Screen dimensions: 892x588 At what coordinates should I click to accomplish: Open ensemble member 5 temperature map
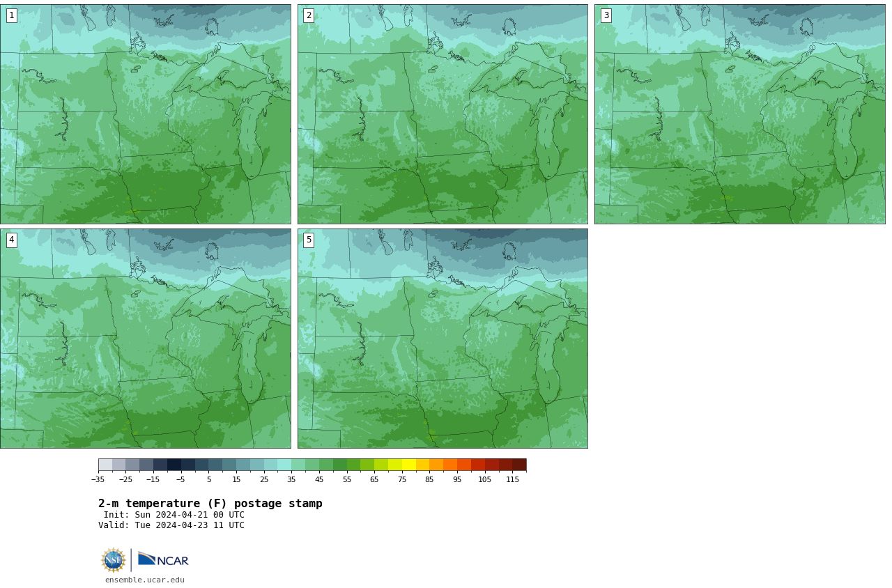click(443, 339)
